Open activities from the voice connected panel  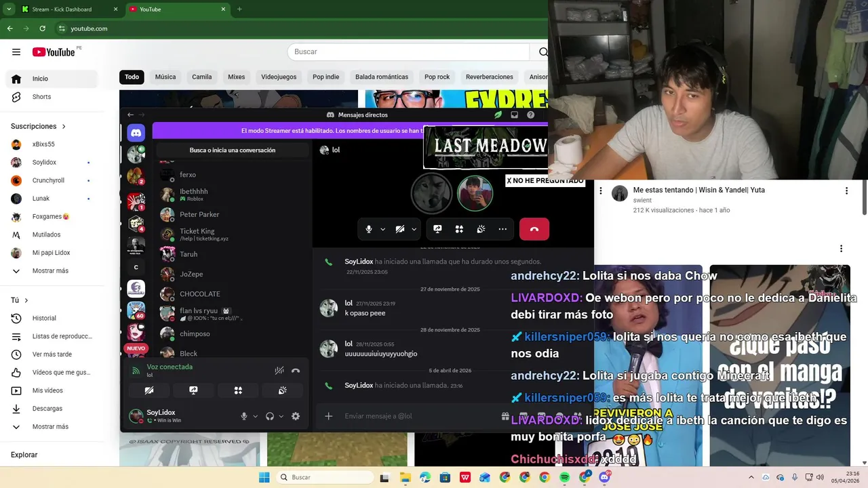click(x=238, y=390)
